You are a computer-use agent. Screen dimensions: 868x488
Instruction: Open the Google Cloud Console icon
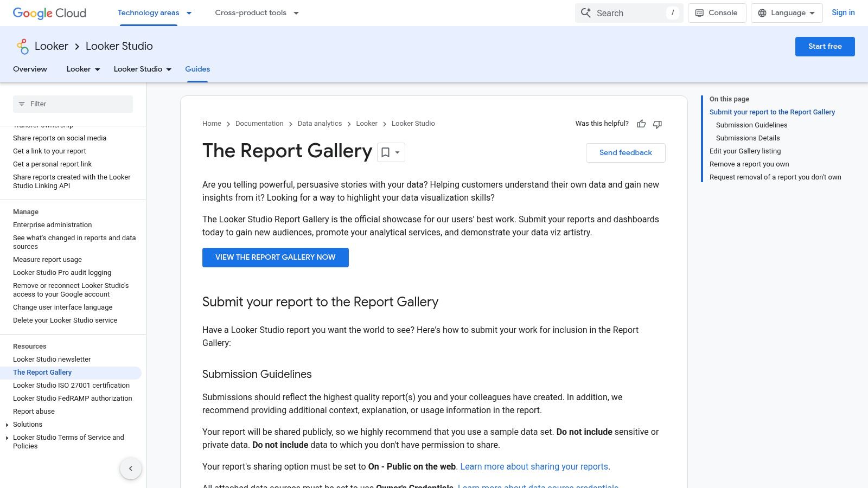pos(699,12)
